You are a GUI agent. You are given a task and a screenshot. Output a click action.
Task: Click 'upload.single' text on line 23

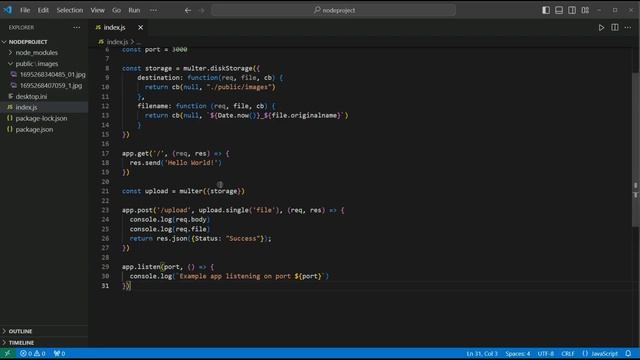[223, 210]
